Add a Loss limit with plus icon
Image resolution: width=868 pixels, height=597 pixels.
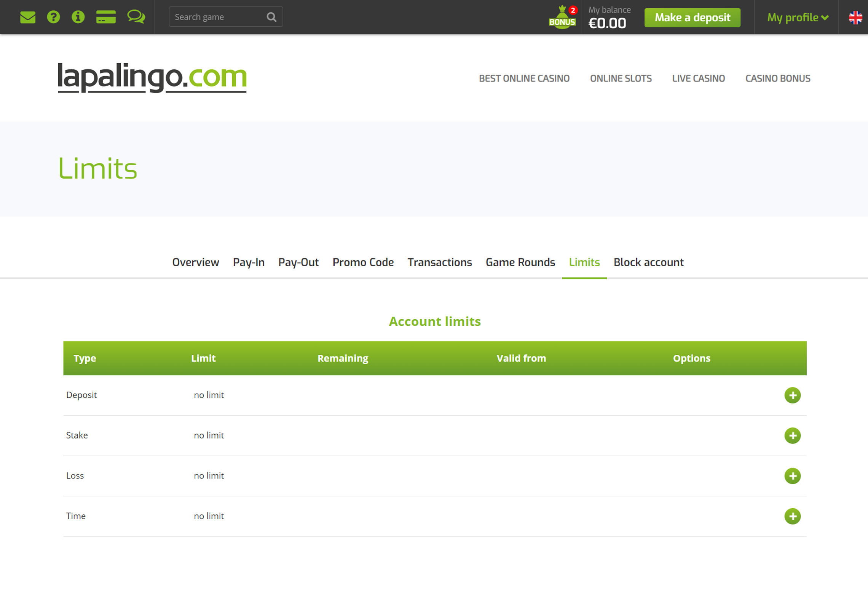pos(792,476)
